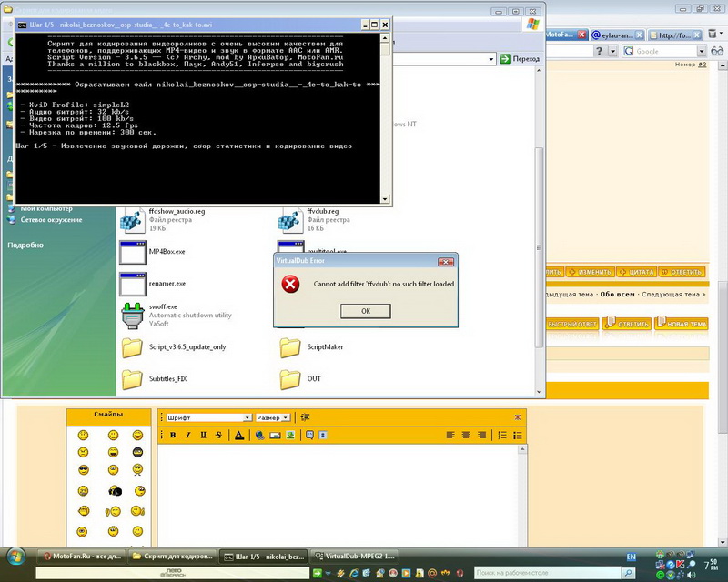Open the Script_v3.6.5_update_only folder
728x582 pixels.
132,347
